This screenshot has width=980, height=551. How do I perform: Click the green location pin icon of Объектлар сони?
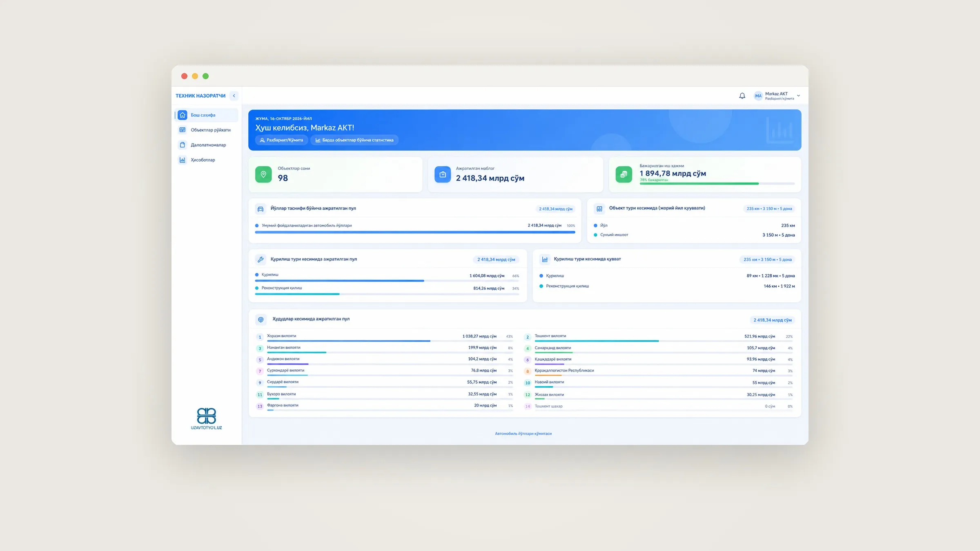click(263, 174)
